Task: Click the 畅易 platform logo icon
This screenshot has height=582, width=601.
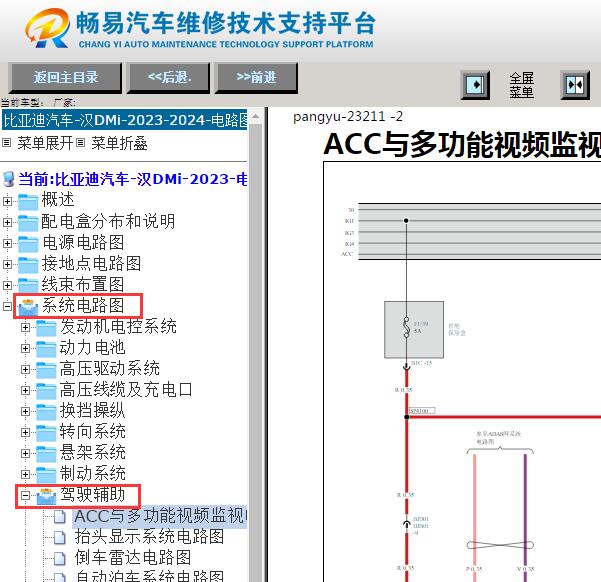Action: pyautogui.click(x=47, y=29)
